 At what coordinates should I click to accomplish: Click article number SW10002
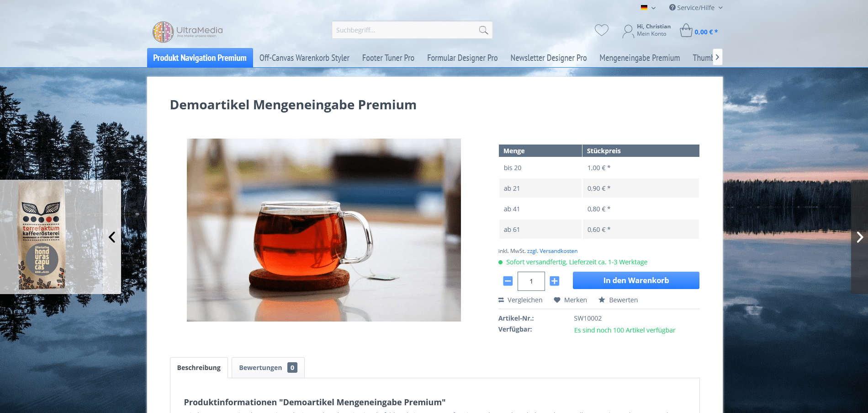point(588,318)
